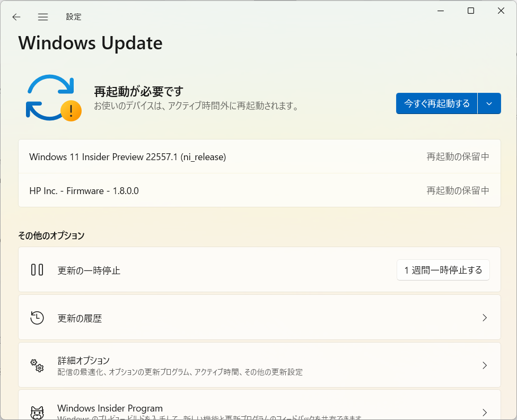517x420 pixels.
Task: Maximize the 設定 window
Action: click(471, 11)
